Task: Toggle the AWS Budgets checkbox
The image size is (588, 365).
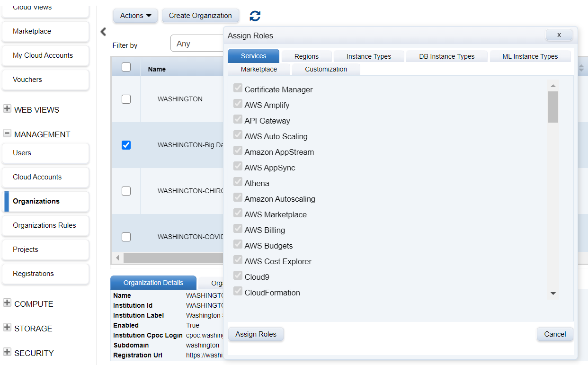Action: (238, 244)
